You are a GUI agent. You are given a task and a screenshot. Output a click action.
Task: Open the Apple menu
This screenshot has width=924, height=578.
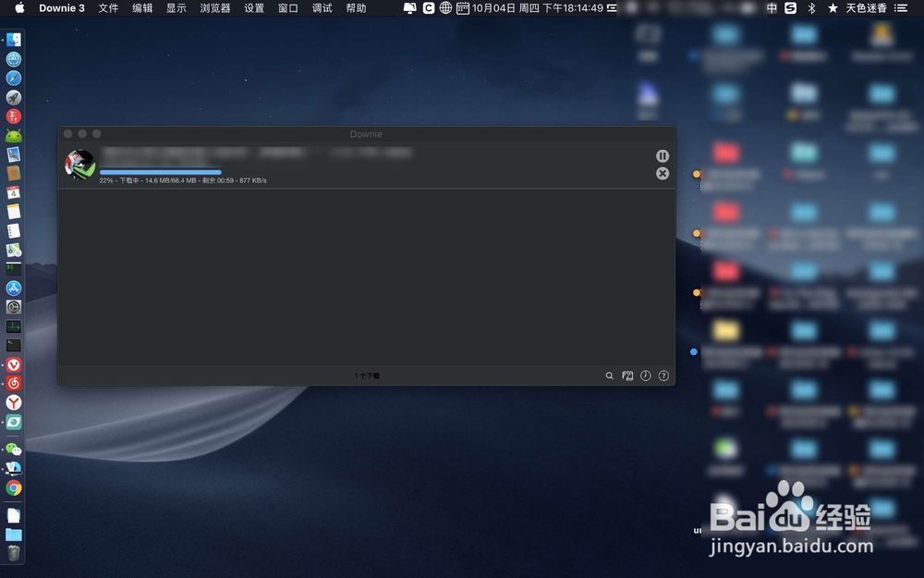click(19, 7)
